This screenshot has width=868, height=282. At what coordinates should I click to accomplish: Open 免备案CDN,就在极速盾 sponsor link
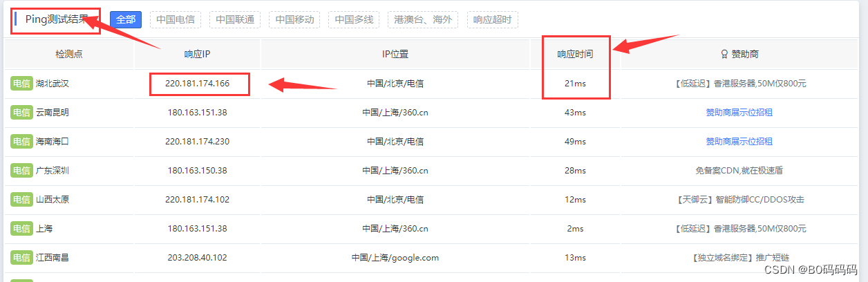[x=739, y=171]
